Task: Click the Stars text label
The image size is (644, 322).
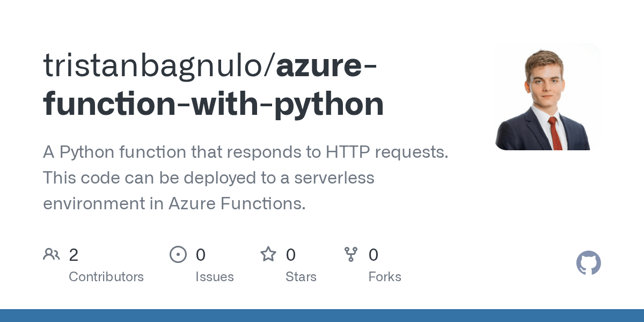Action: pyautogui.click(x=301, y=277)
